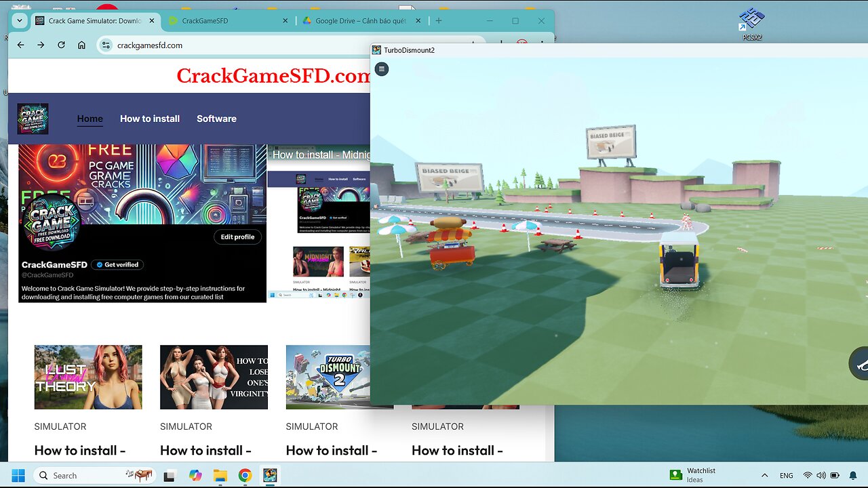Open Google Chrome from the taskbar
Screen dimensions: 868x488
point(245,475)
